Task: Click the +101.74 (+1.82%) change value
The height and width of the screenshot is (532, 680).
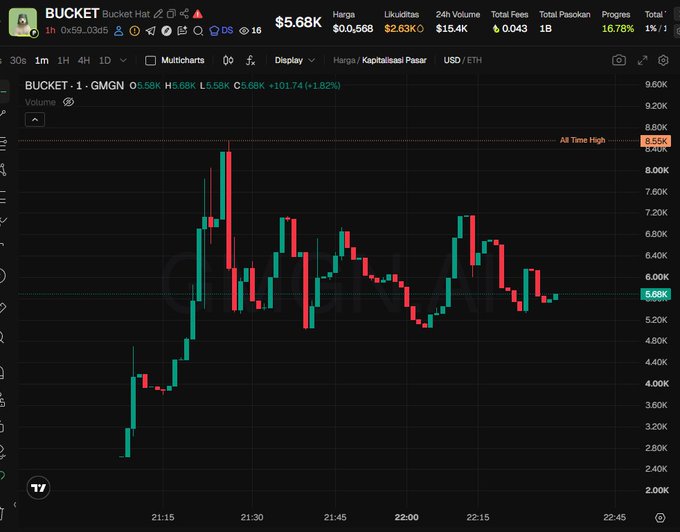Action: click(x=304, y=85)
